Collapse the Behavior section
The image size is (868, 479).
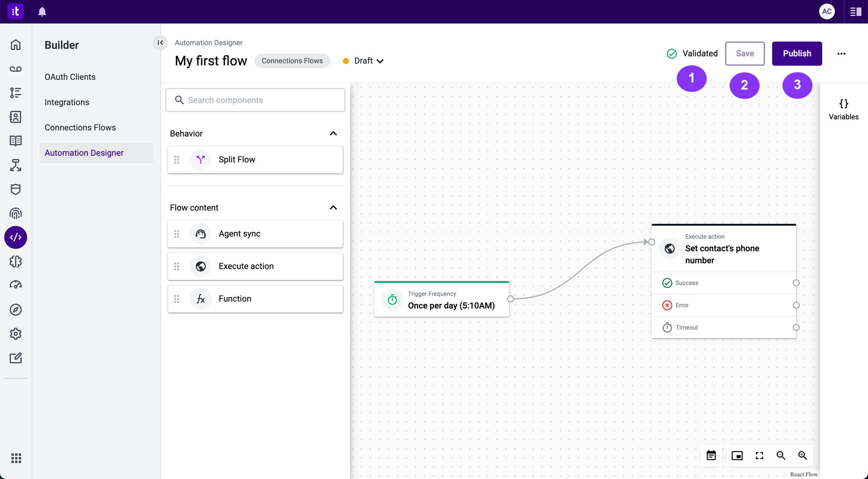[333, 134]
